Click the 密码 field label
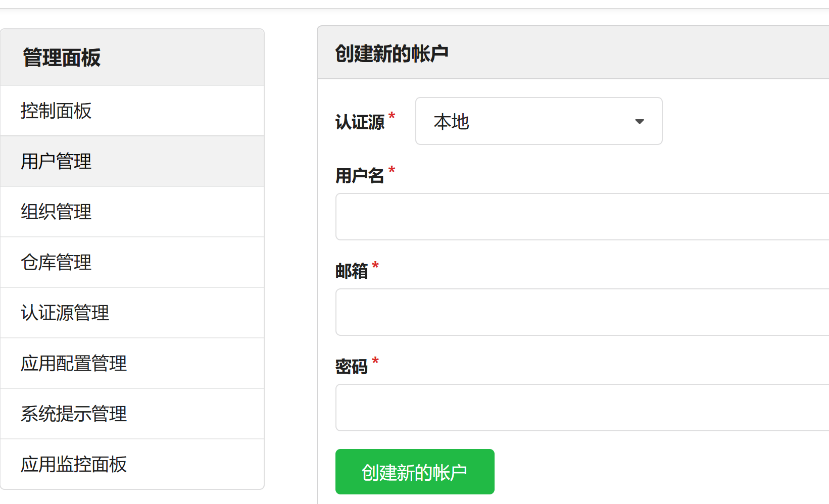This screenshot has width=829, height=504. [352, 367]
